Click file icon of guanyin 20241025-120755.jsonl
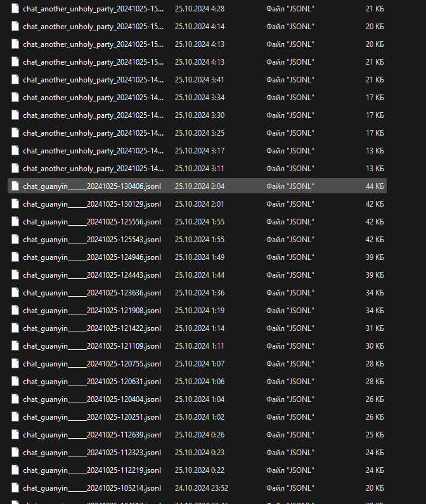The width and height of the screenshot is (426, 504). pyautogui.click(x=16, y=364)
